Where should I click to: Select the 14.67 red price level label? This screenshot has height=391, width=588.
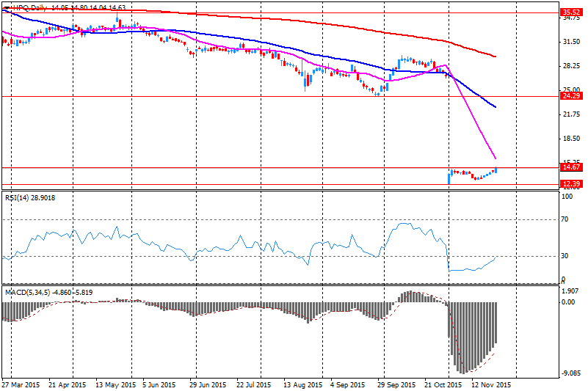[x=571, y=167]
